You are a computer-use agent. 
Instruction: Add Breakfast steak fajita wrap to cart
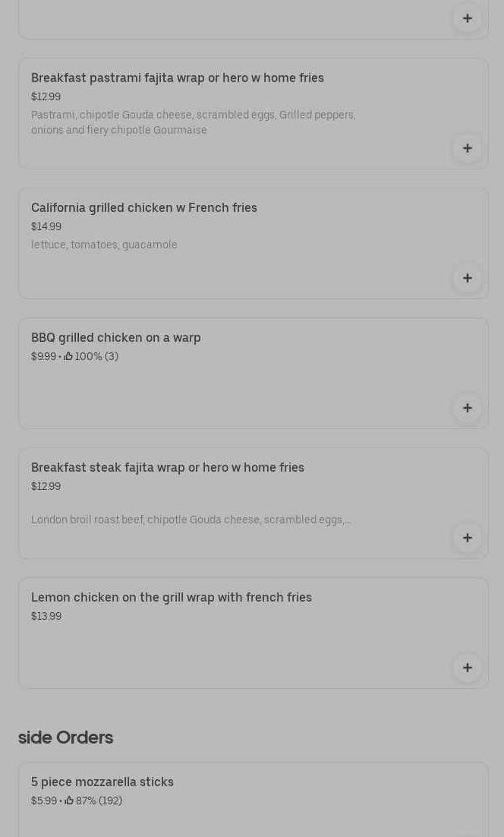[x=467, y=538]
